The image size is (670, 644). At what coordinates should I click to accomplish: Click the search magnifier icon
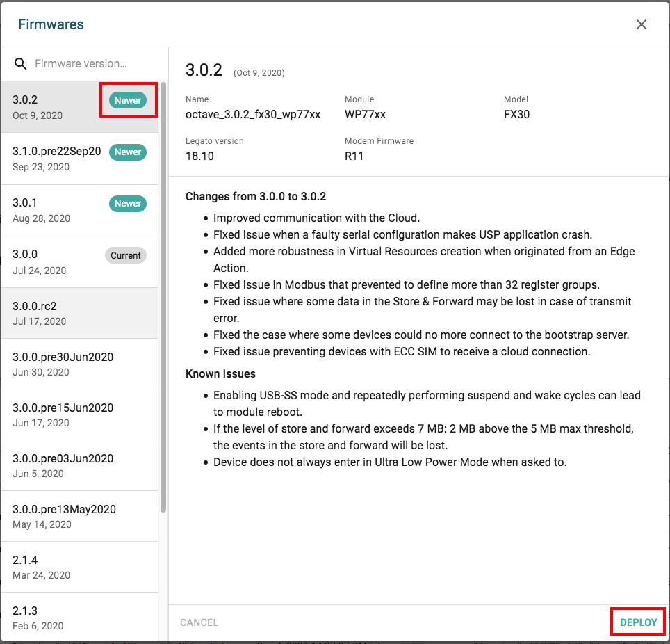click(21, 64)
